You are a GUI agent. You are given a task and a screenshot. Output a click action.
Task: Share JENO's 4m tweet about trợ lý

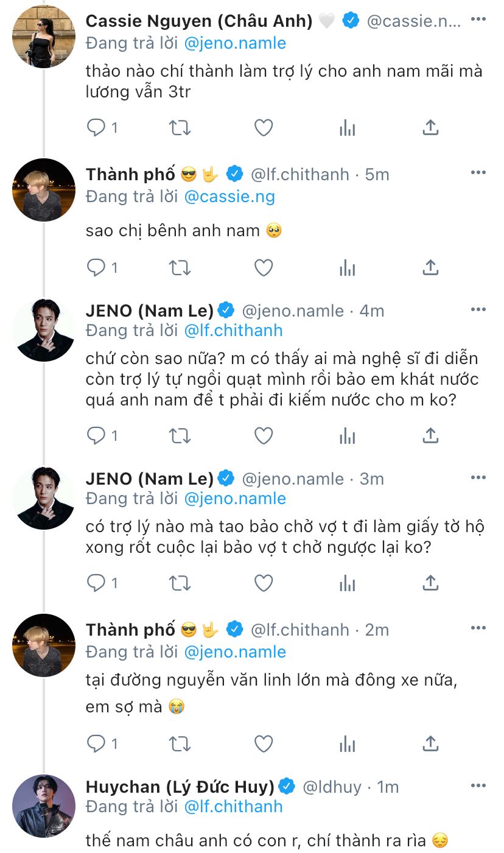430,435
